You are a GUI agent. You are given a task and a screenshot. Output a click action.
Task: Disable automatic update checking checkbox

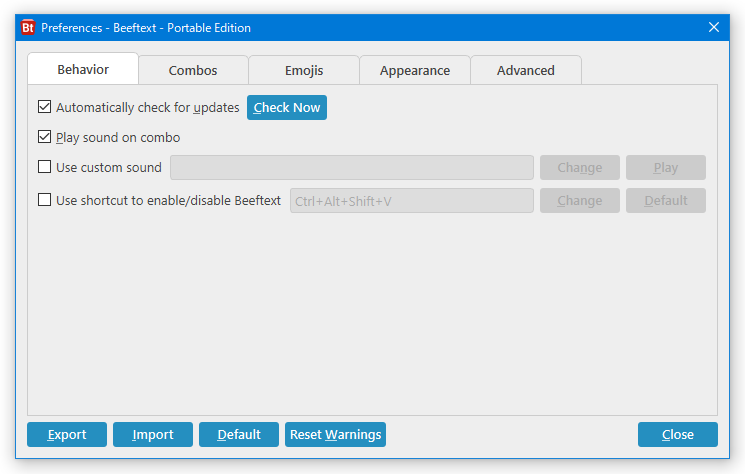coord(44,107)
